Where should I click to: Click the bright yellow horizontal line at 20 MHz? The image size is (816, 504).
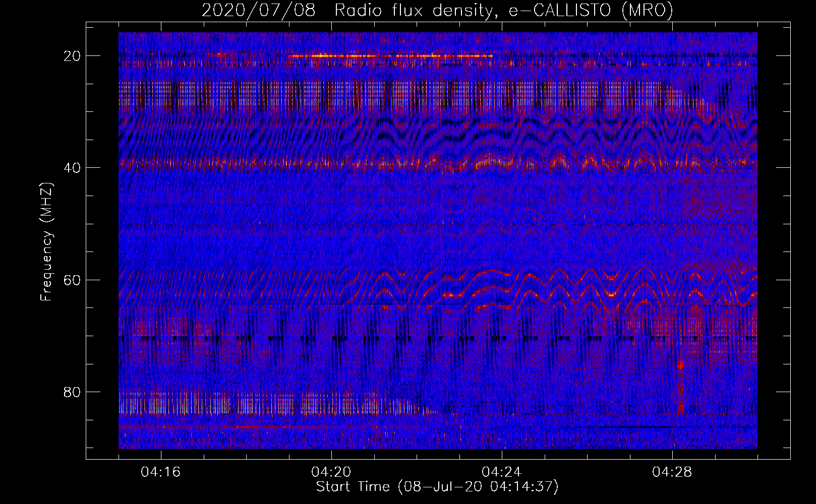click(x=391, y=55)
